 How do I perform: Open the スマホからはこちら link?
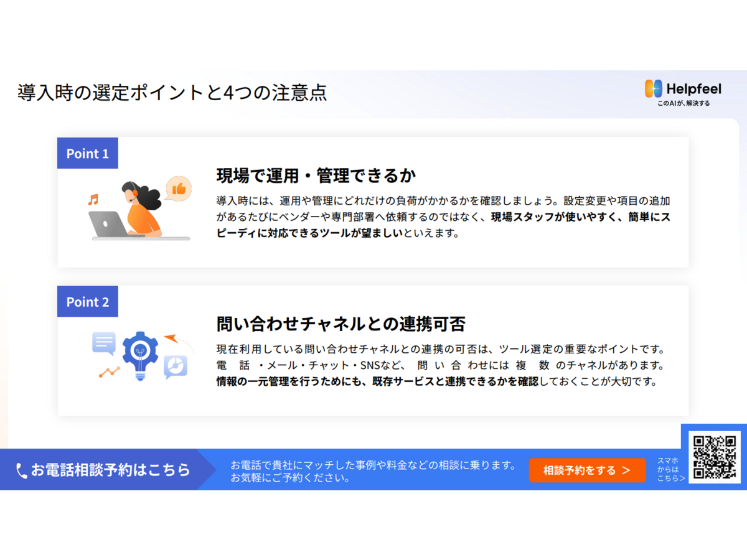pos(670,470)
